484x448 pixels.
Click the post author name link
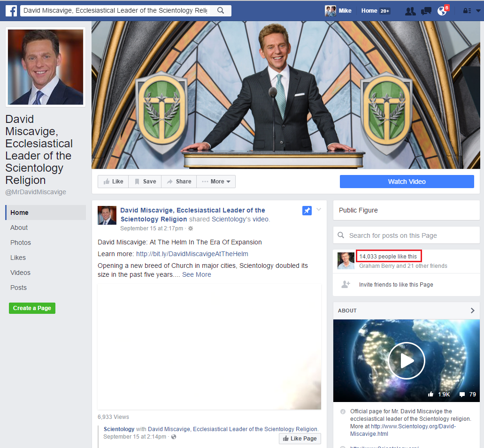(x=192, y=215)
